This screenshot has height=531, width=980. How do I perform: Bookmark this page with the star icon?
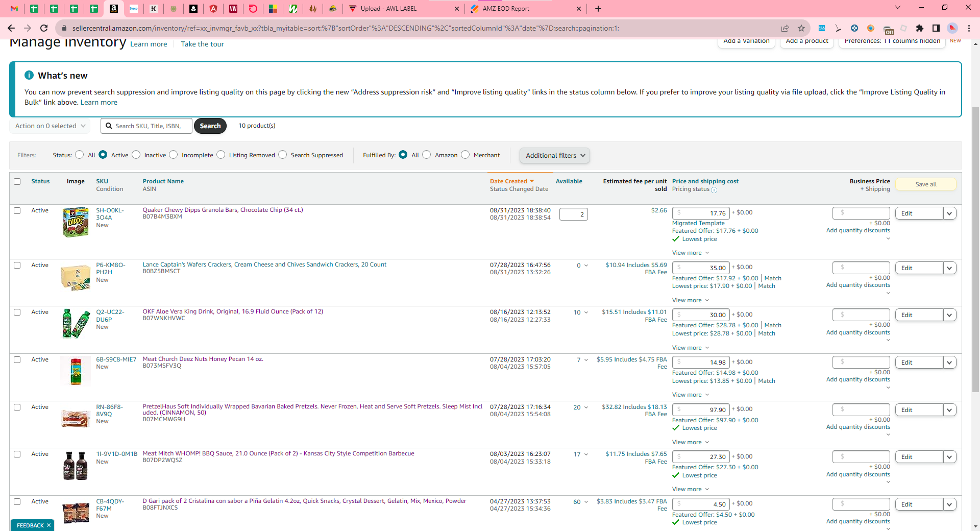801,28
